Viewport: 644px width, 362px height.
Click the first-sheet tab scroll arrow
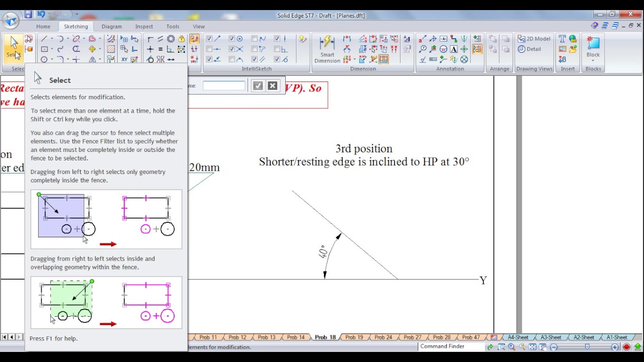4,337
